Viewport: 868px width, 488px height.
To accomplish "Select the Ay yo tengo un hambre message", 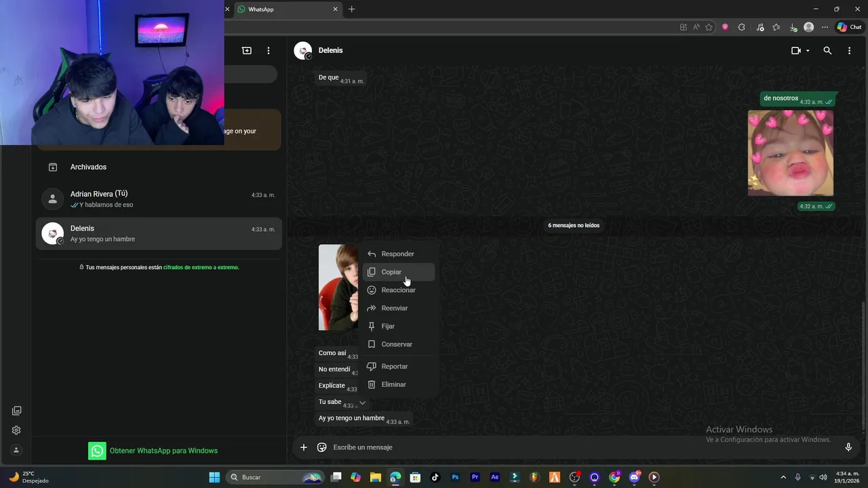I will (364, 419).
